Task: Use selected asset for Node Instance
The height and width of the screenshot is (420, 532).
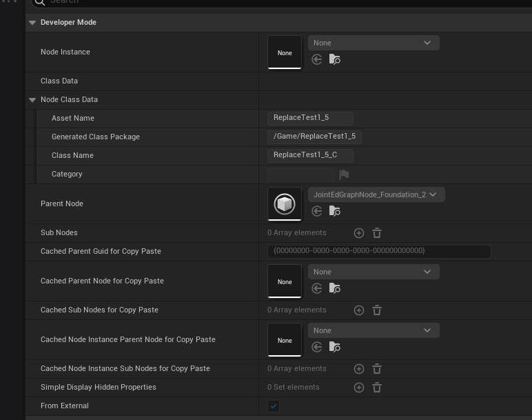Action: point(317,60)
